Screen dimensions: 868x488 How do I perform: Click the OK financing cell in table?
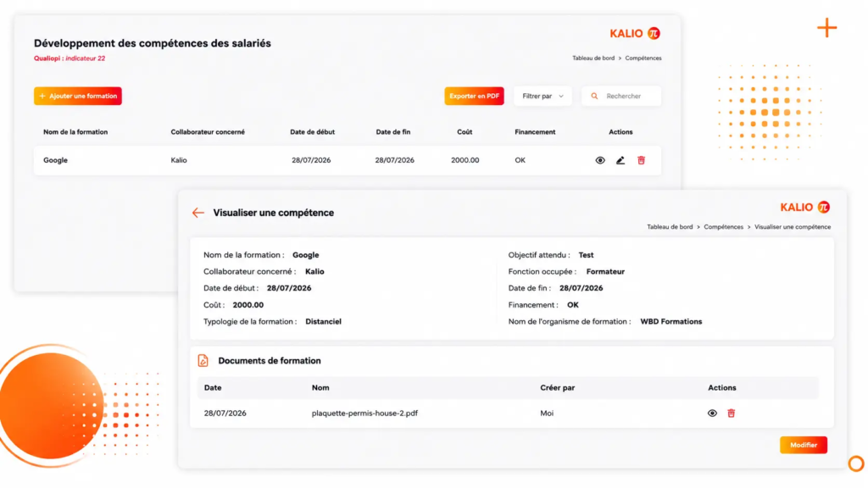tap(520, 160)
